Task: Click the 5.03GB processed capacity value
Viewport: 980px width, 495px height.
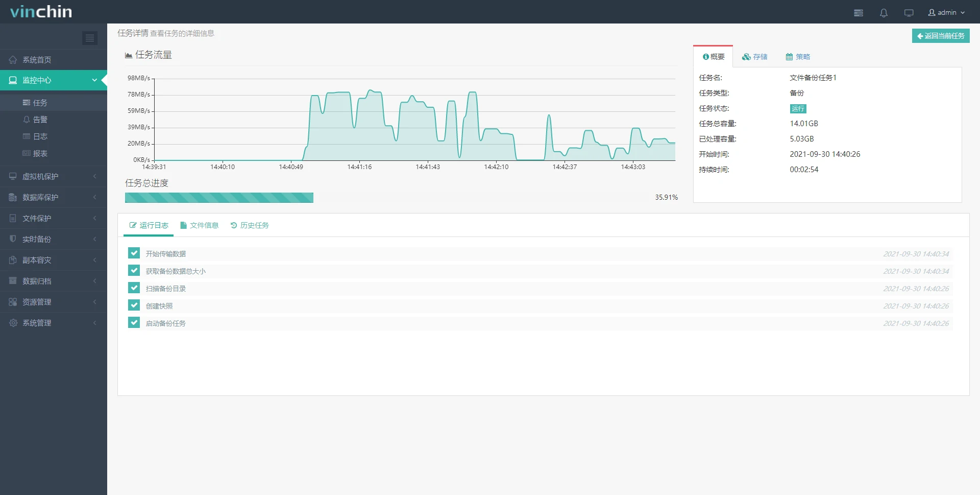Action: (x=802, y=139)
